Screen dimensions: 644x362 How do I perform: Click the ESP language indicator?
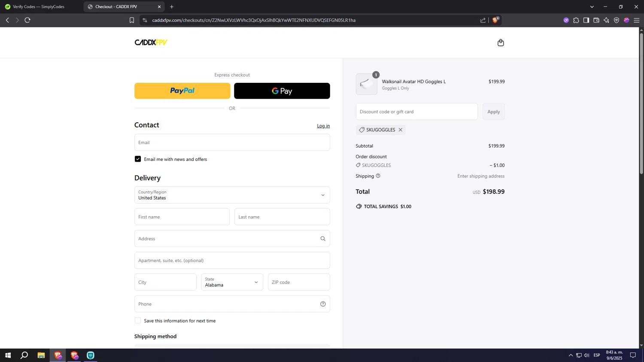pos(597,355)
